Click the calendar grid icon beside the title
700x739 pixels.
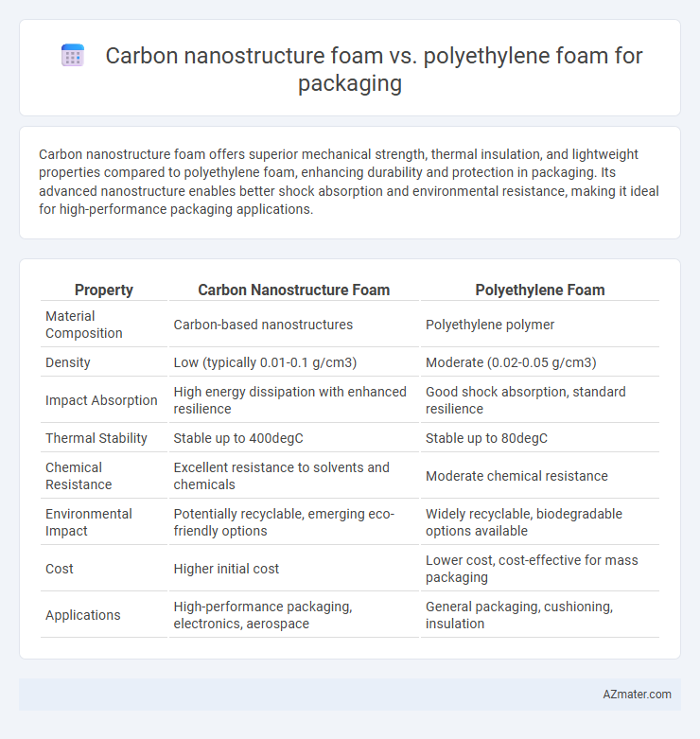point(73,56)
